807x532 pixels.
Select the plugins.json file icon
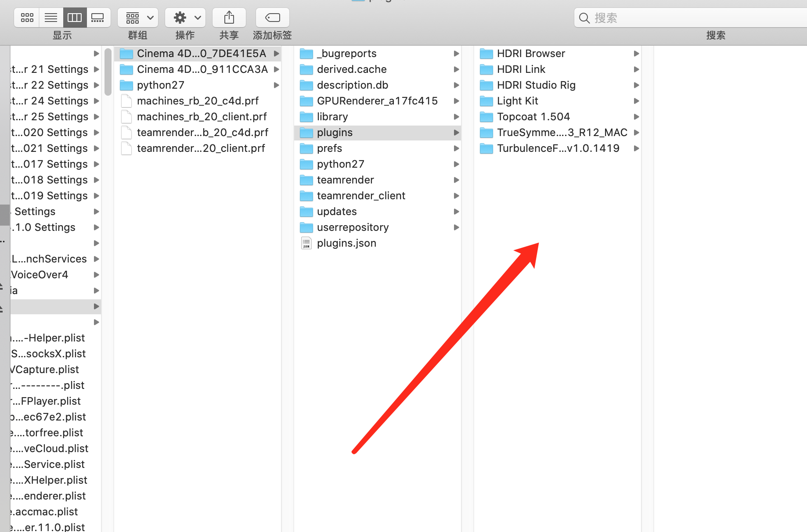306,243
